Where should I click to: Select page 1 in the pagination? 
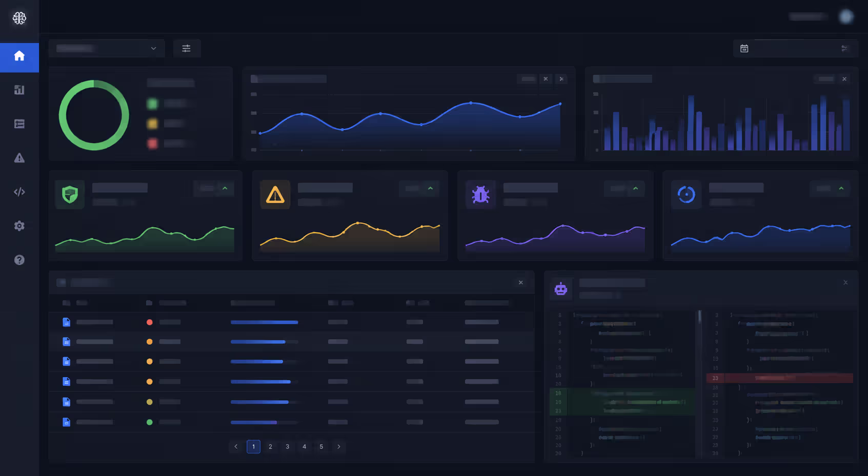pyautogui.click(x=253, y=447)
